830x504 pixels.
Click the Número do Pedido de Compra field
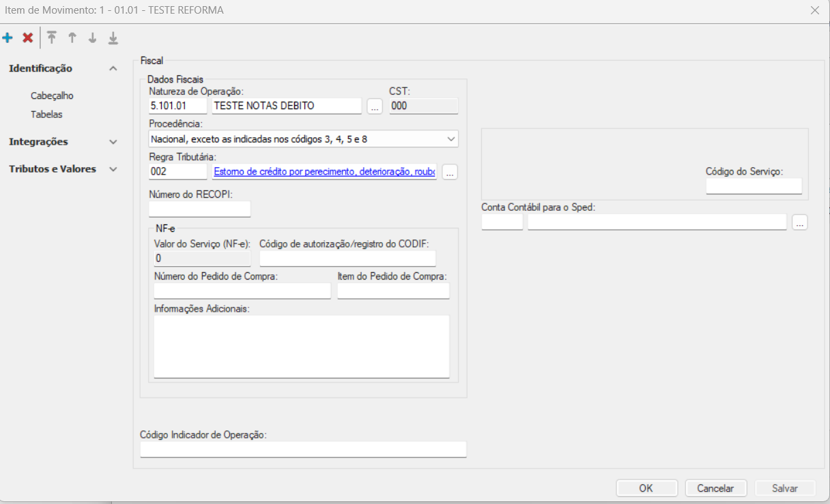pos(242,291)
